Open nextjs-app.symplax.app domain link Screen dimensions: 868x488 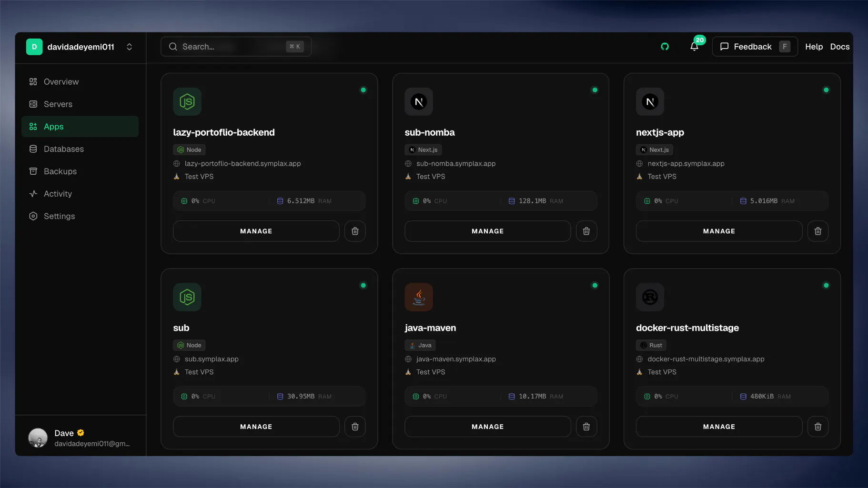pos(686,163)
